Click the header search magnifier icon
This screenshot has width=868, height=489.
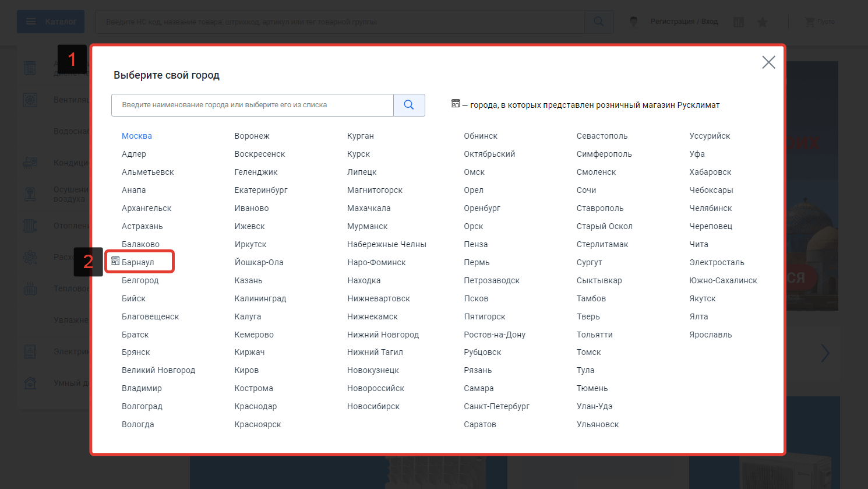pos(598,22)
